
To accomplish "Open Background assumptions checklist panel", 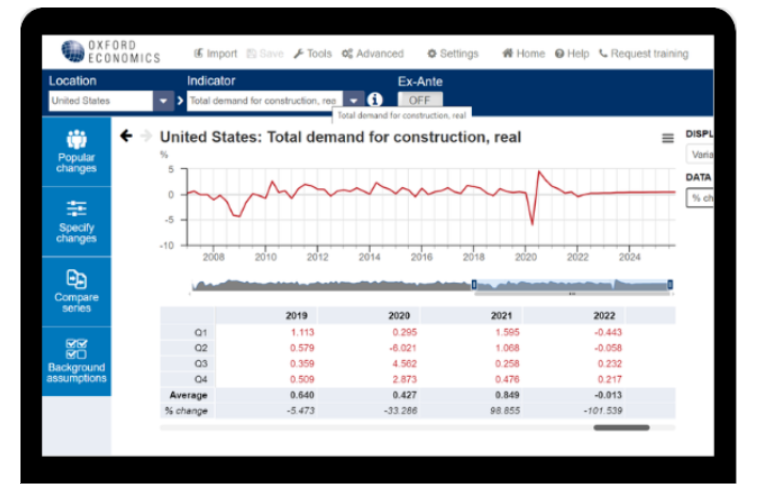I will click(76, 348).
